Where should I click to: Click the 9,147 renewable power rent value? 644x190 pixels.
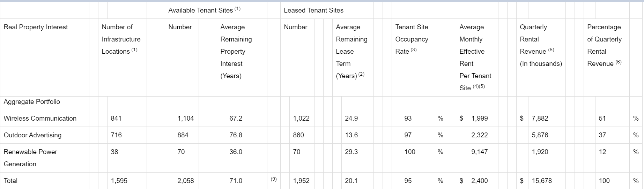[479, 152]
